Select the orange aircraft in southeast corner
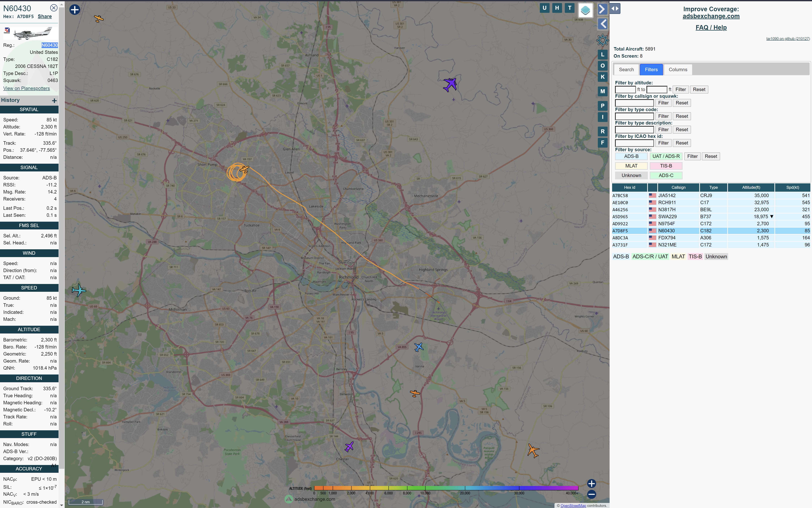The width and height of the screenshot is (812, 508). (x=533, y=451)
